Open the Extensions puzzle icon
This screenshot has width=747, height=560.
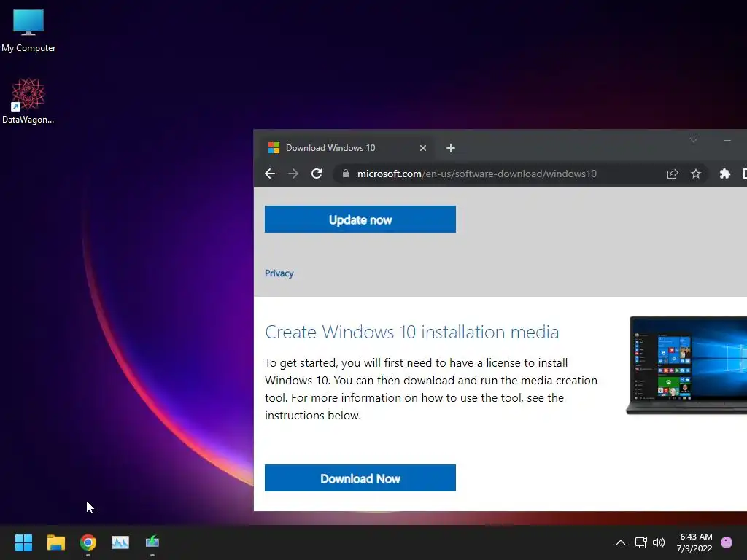(724, 174)
